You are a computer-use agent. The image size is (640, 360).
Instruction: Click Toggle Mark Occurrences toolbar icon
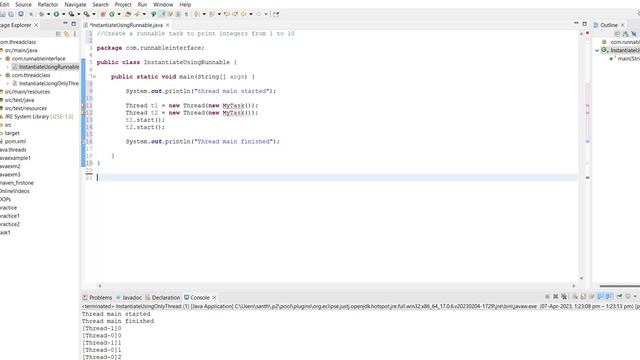(162, 14)
